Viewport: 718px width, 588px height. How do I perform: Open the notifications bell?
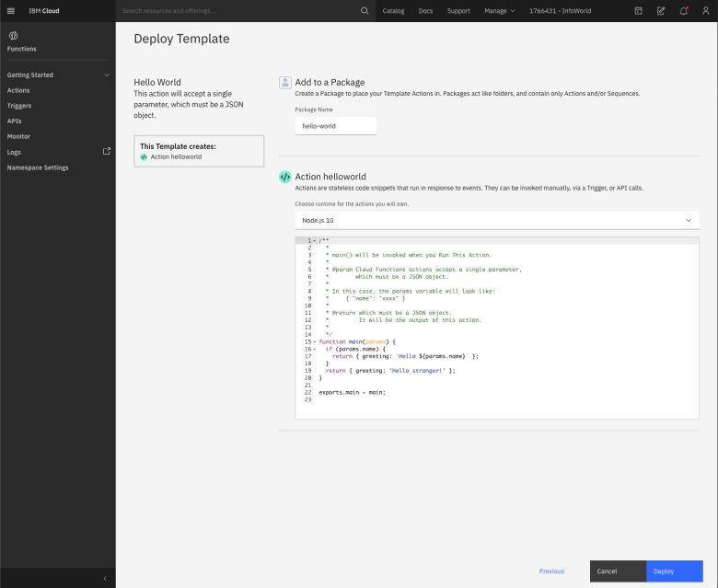(x=683, y=11)
